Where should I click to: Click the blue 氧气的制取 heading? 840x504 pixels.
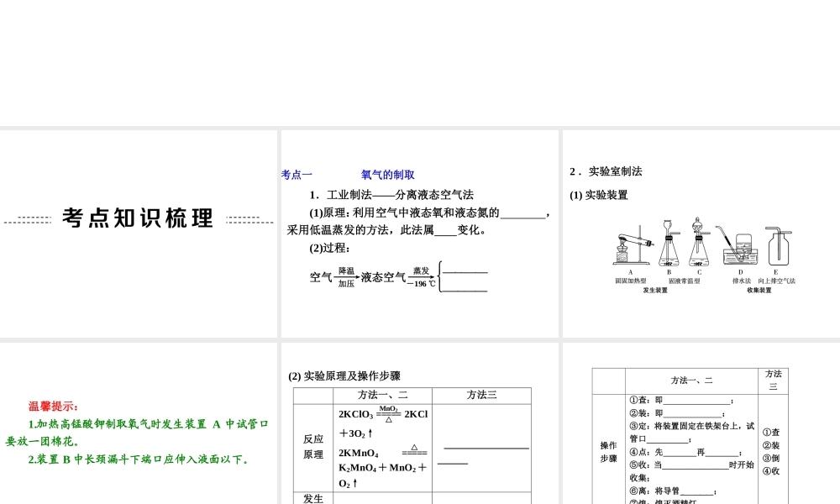388,175
